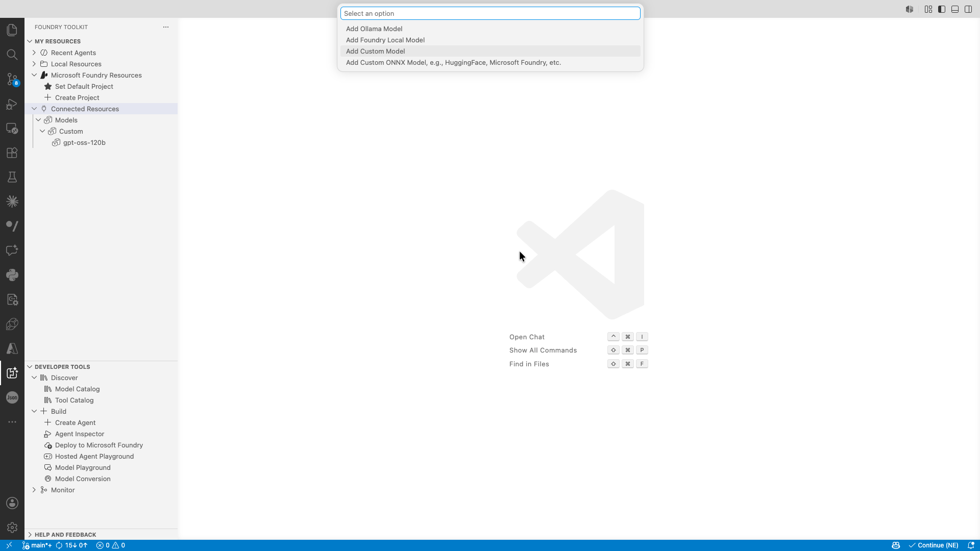The image size is (980, 551).
Task: Open the Extensions view
Action: tap(12, 153)
